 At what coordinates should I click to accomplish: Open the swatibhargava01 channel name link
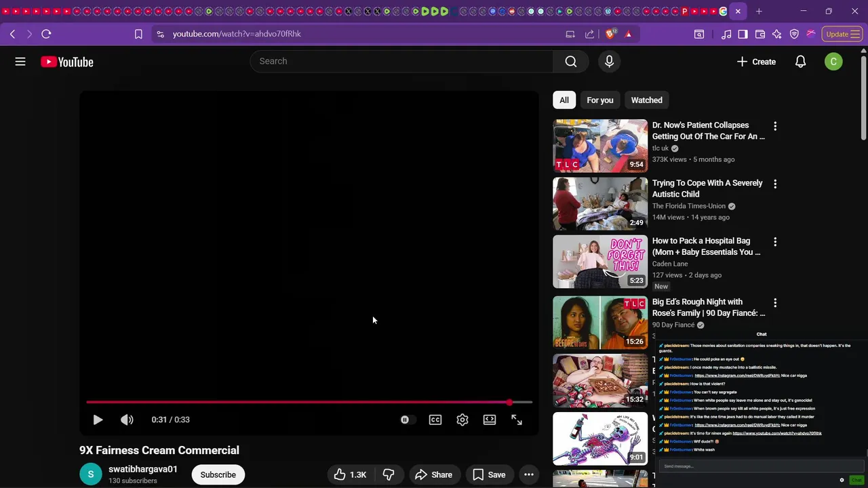coord(143,469)
